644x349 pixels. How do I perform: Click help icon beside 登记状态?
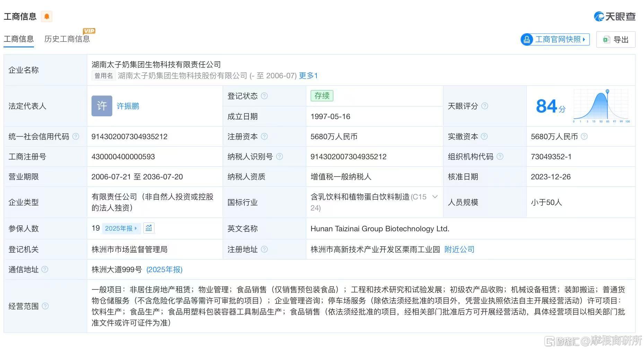pos(264,96)
